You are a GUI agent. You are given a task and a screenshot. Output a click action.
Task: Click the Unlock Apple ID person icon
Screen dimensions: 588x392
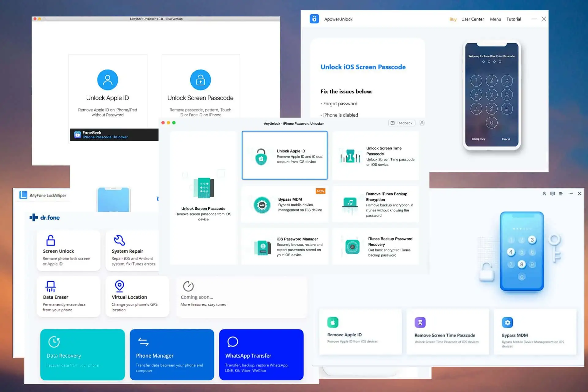(107, 80)
